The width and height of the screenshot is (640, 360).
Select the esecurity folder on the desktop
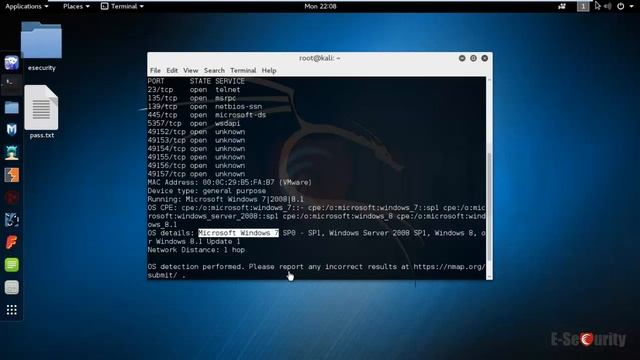pyautogui.click(x=41, y=47)
